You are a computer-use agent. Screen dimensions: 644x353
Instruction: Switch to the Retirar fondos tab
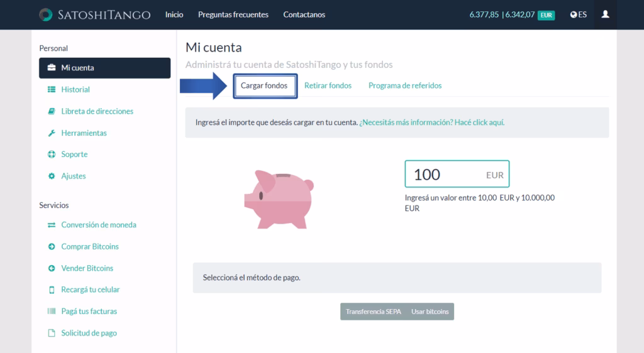pos(328,85)
